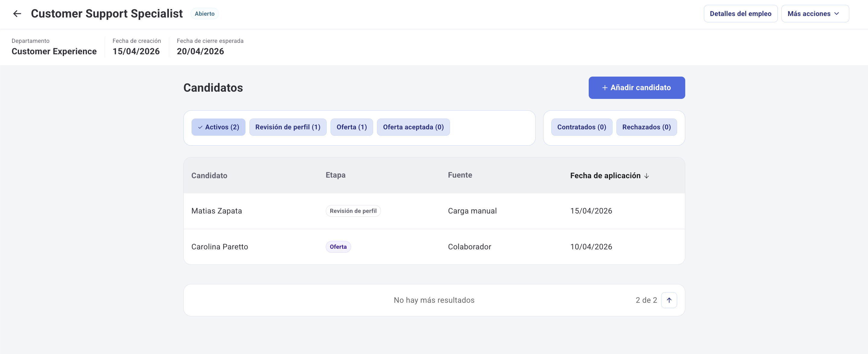Open Detalles del empleo
This screenshot has width=868, height=354.
tap(741, 14)
